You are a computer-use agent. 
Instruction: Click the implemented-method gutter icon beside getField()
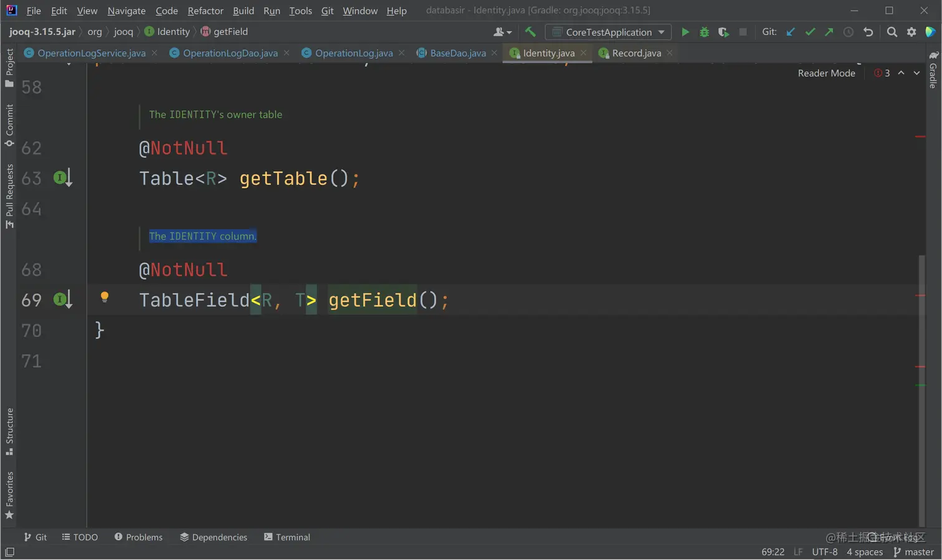(62, 300)
